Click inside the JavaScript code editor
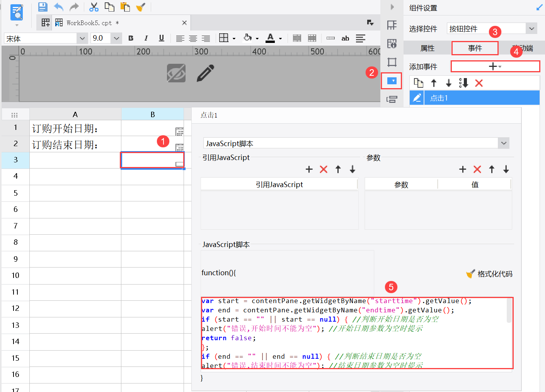This screenshot has height=392, width=545. point(354,333)
